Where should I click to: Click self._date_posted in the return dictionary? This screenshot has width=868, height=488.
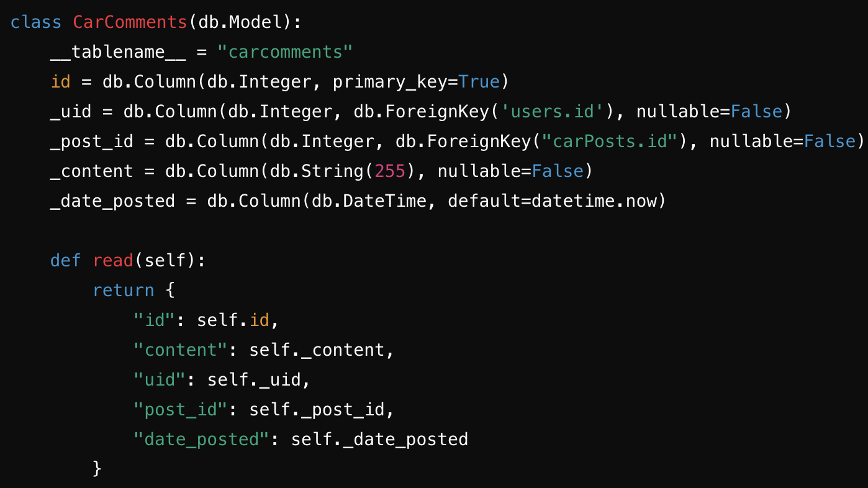pyautogui.click(x=379, y=440)
